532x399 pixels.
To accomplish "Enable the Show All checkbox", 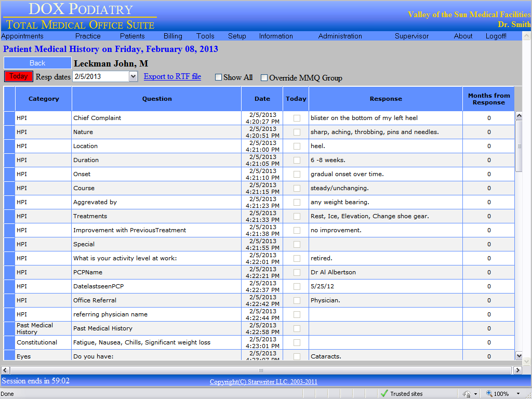I will point(218,77).
